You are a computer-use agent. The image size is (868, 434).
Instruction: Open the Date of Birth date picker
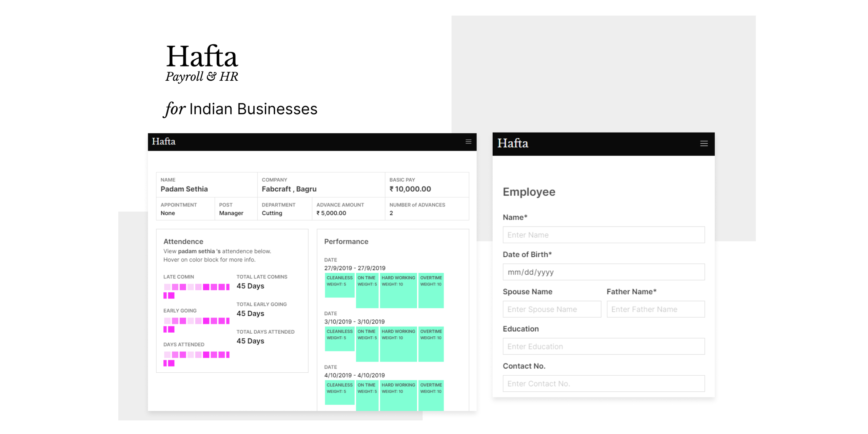(x=604, y=272)
